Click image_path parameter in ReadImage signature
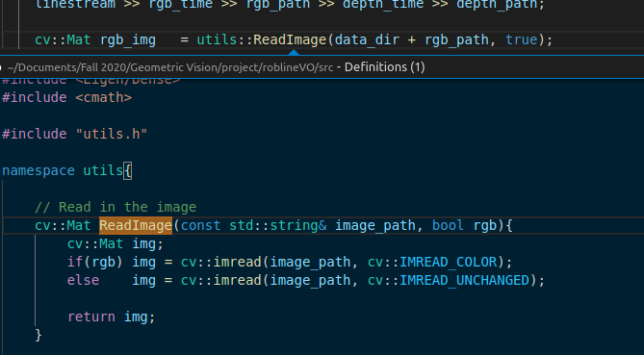The width and height of the screenshot is (644, 355). (375, 225)
